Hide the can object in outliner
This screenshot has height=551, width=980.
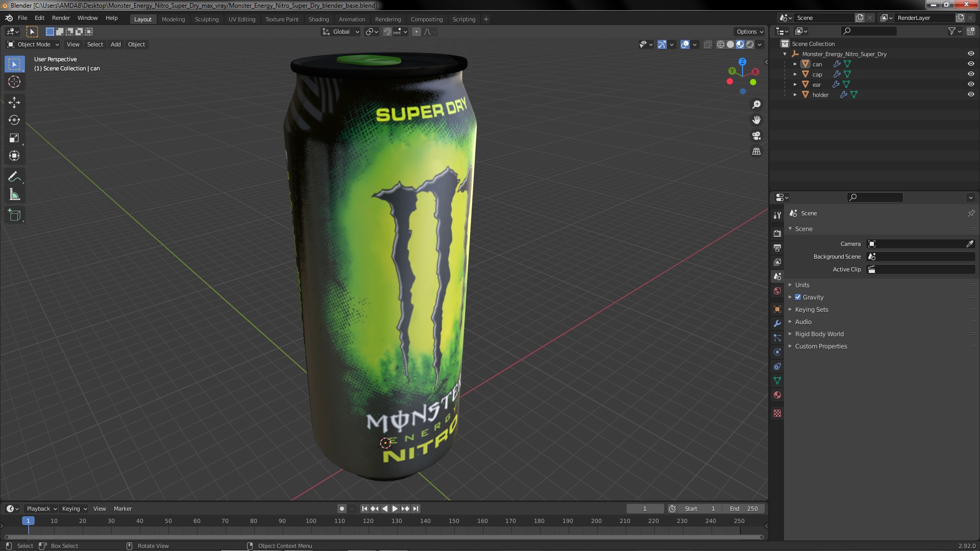coord(971,64)
